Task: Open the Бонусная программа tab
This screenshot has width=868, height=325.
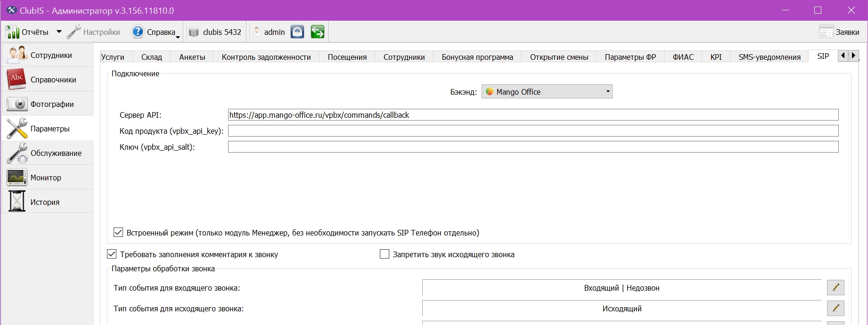Action: [477, 57]
